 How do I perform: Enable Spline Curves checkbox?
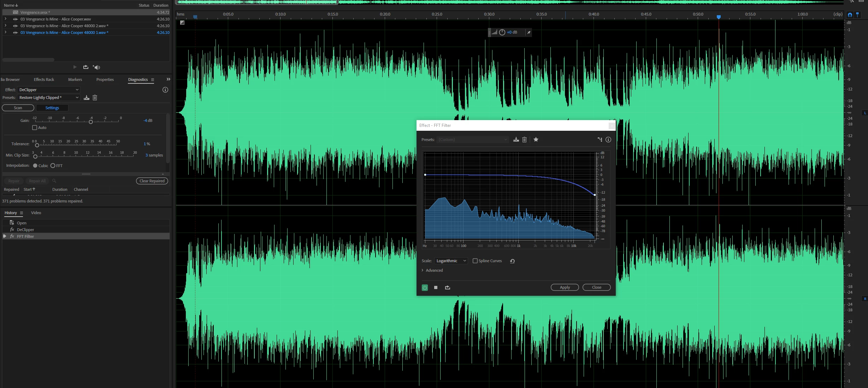pos(475,261)
